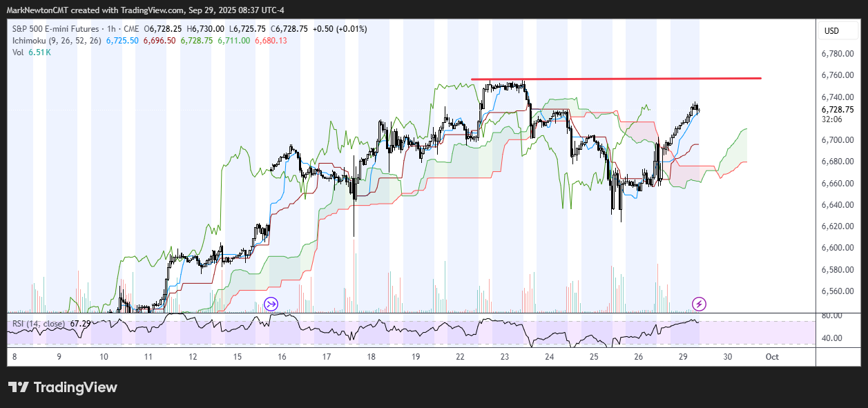Click the RSI 80.00 axis label
This screenshot has width=868, height=408.
point(832,315)
